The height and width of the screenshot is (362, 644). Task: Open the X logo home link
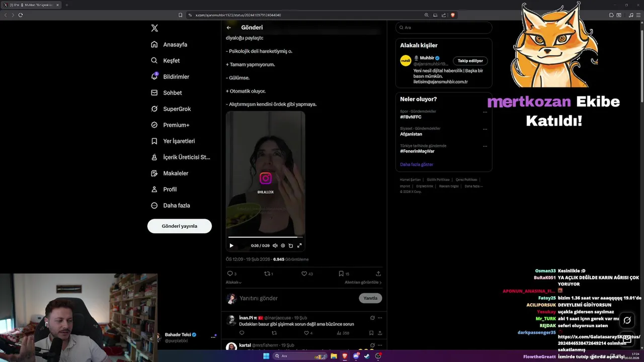pyautogui.click(x=154, y=28)
